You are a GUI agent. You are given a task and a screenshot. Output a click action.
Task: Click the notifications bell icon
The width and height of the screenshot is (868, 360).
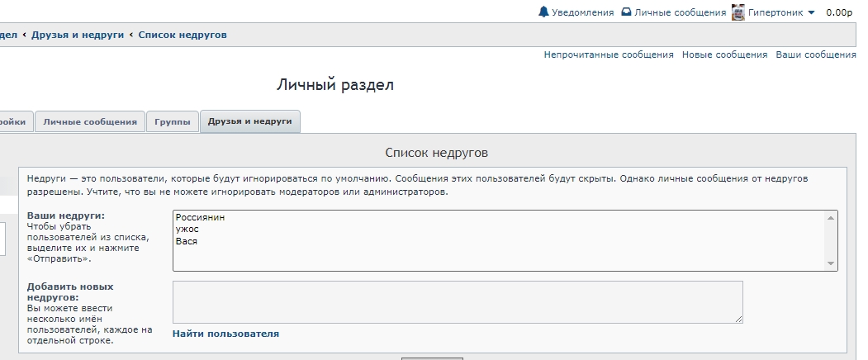click(543, 12)
